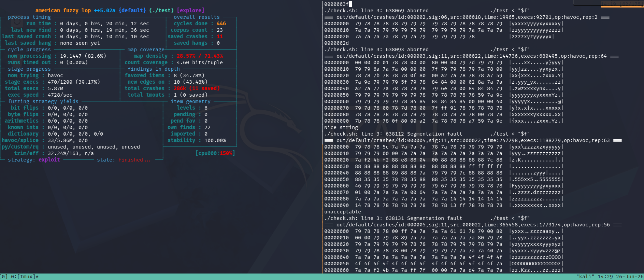The image size is (644, 280).
Task: Click the 'none seen yet' last saved hang value
Action: pyautogui.click(x=80, y=43)
